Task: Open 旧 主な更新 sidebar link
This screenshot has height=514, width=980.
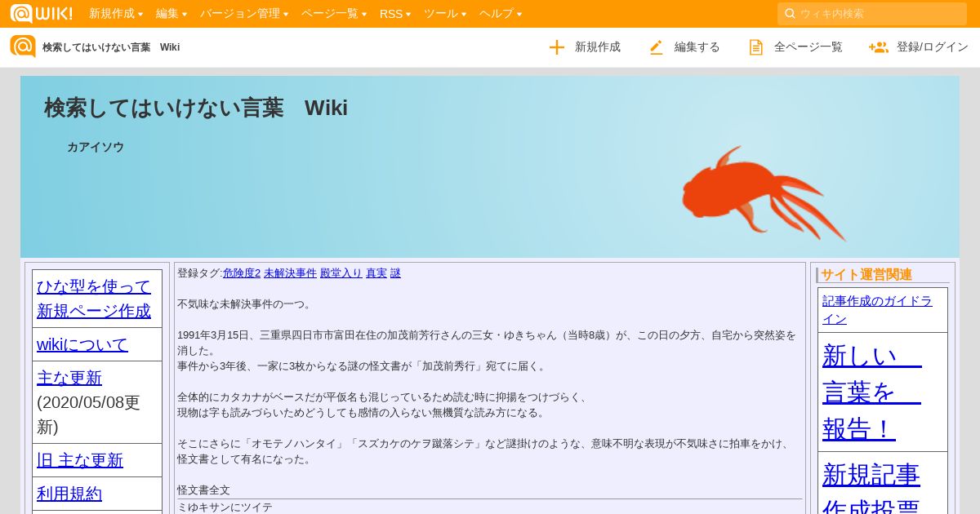Action: point(80,460)
